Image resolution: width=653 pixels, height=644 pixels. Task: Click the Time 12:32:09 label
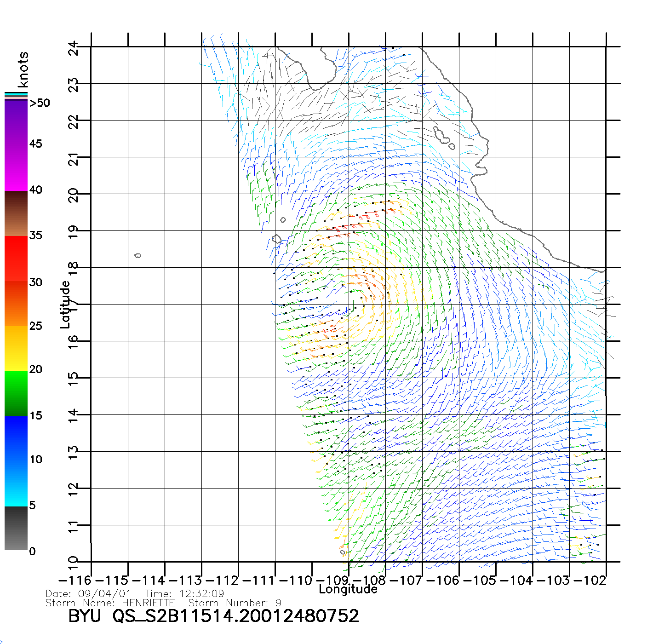point(184,593)
